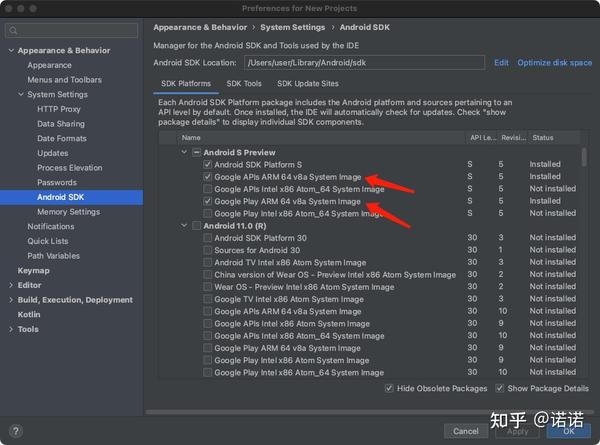This screenshot has height=445, width=600.
Task: Click the Edit SDK location link
Action: 501,63
